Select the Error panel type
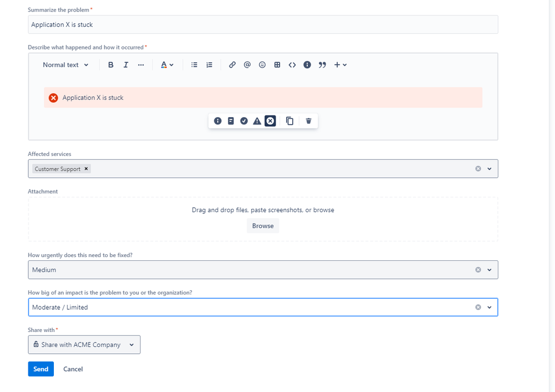 (x=270, y=121)
